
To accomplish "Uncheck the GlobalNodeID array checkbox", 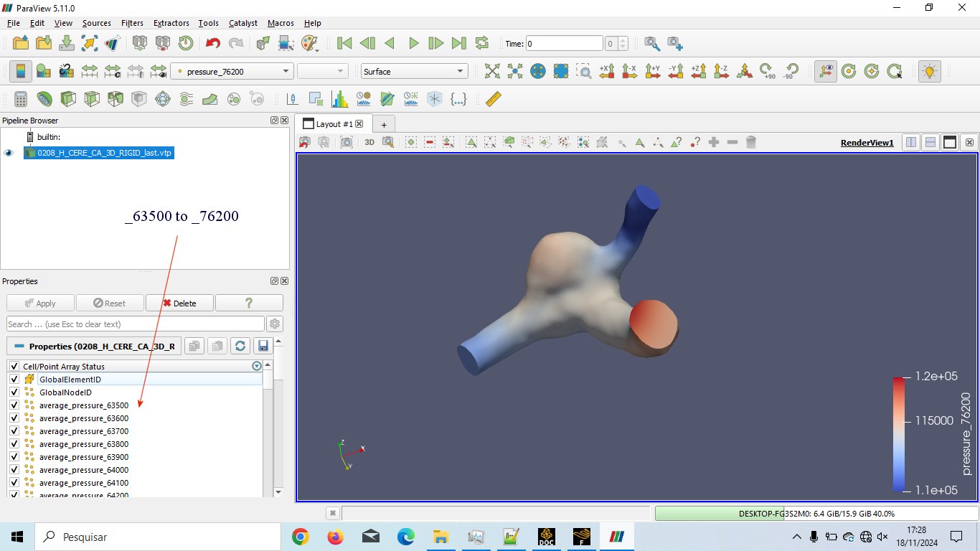I will point(14,392).
